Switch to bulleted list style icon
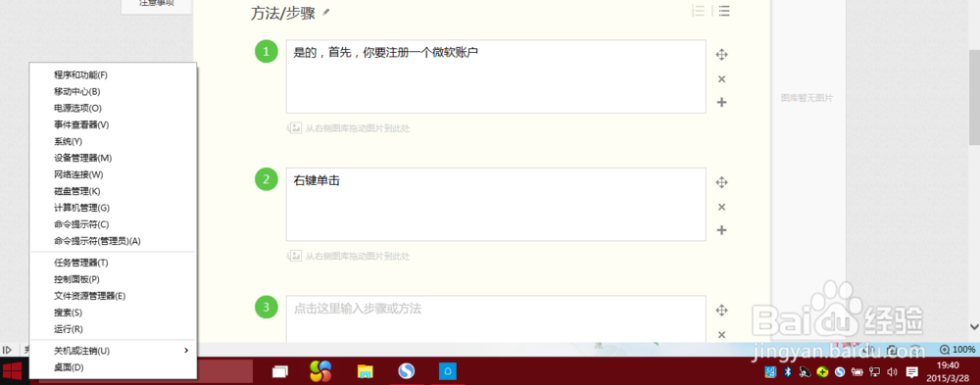 [x=723, y=11]
